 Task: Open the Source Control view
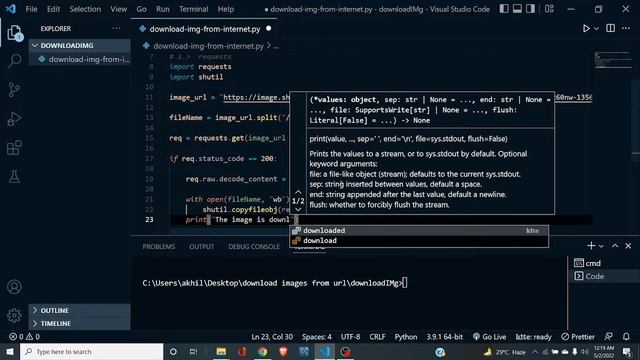coord(15,89)
